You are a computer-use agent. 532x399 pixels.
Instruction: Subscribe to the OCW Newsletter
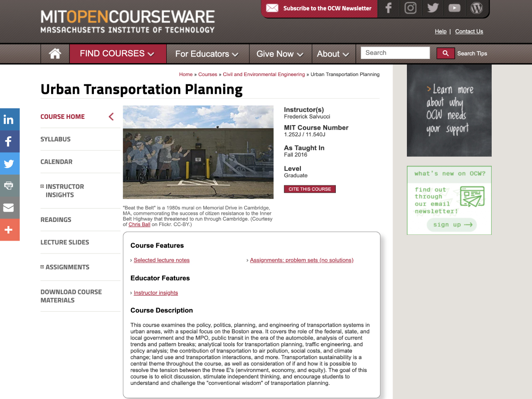(x=319, y=8)
